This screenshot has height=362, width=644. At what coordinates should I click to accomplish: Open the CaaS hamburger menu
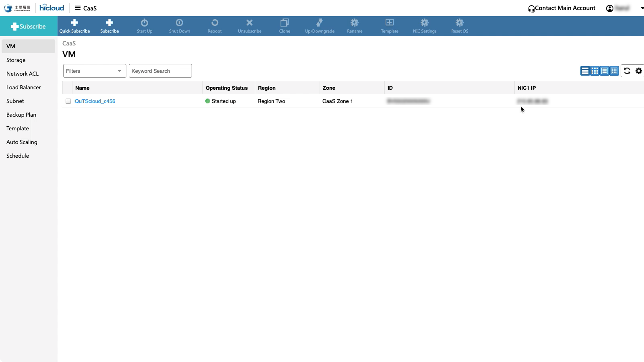click(x=78, y=8)
